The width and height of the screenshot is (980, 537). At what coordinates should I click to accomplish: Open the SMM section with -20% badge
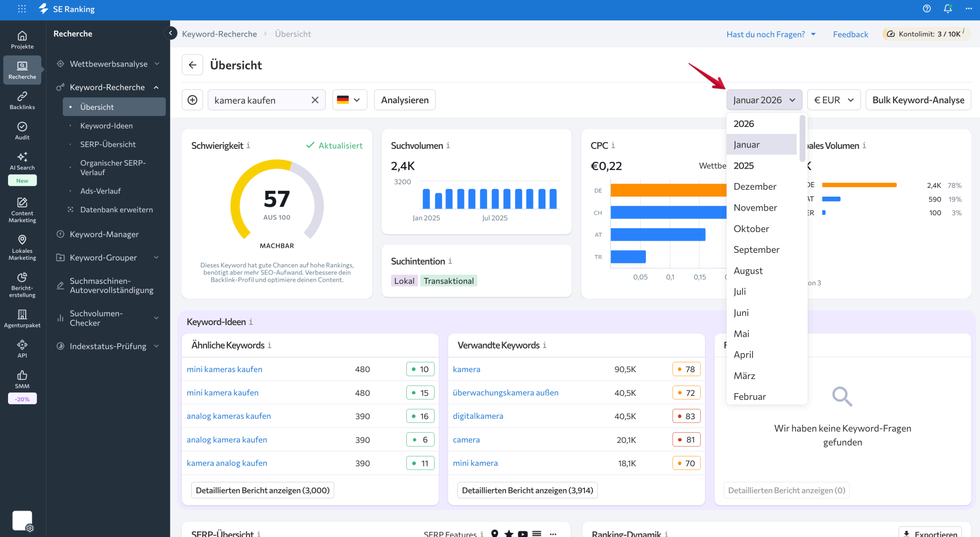[x=22, y=384]
